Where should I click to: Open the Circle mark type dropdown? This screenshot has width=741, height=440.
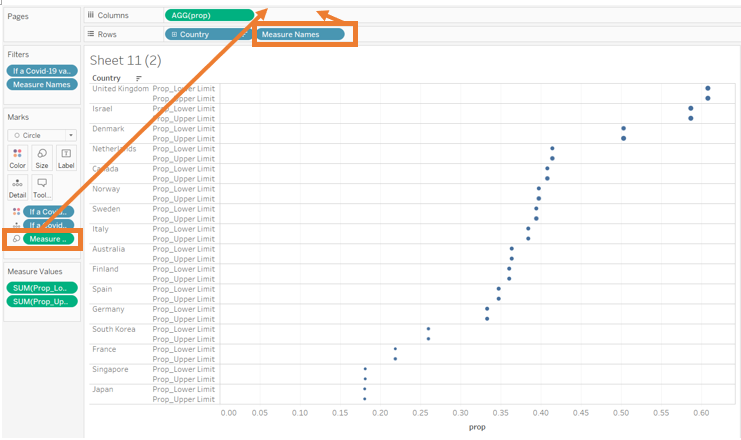[x=71, y=135]
